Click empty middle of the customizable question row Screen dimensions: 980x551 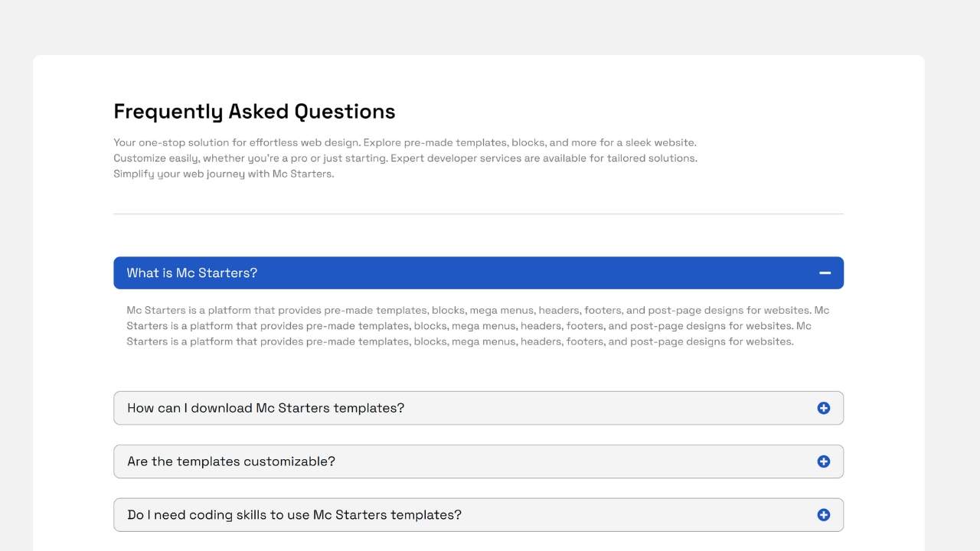pyautogui.click(x=574, y=461)
